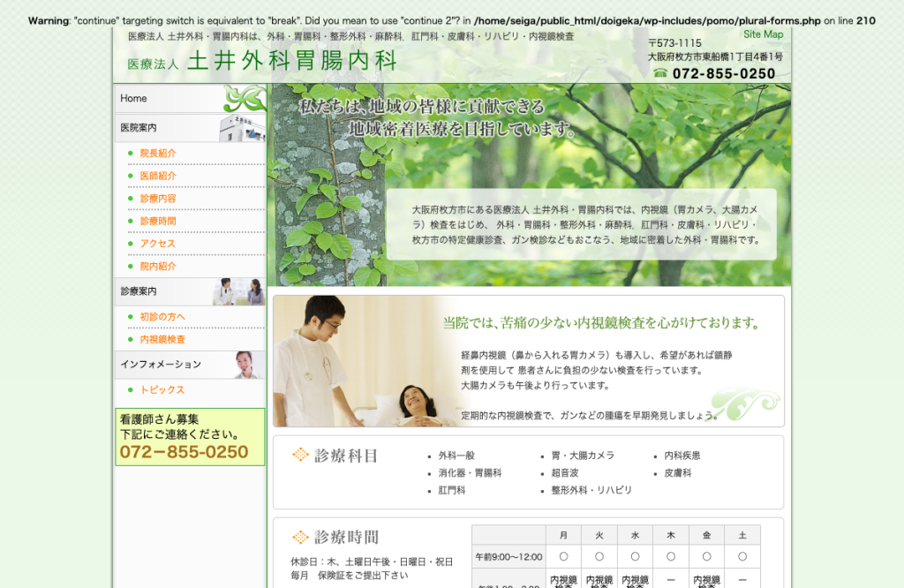Open the トピックス link

(x=162, y=389)
